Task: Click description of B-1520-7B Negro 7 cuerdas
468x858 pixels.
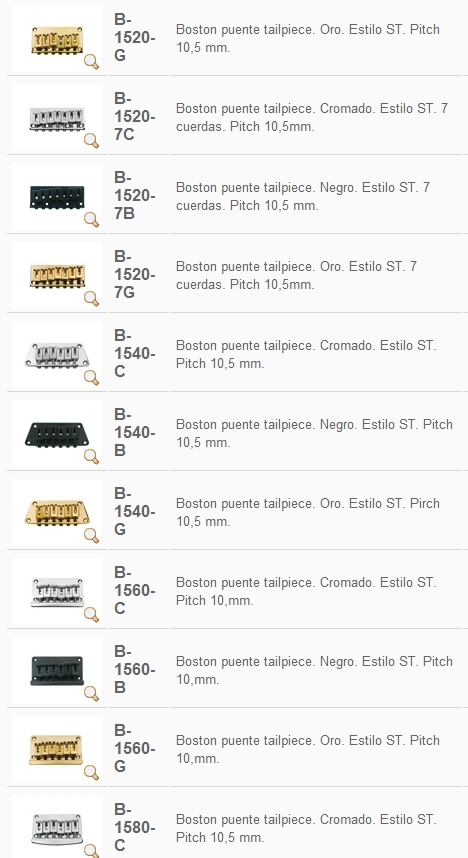Action: [x=303, y=196]
